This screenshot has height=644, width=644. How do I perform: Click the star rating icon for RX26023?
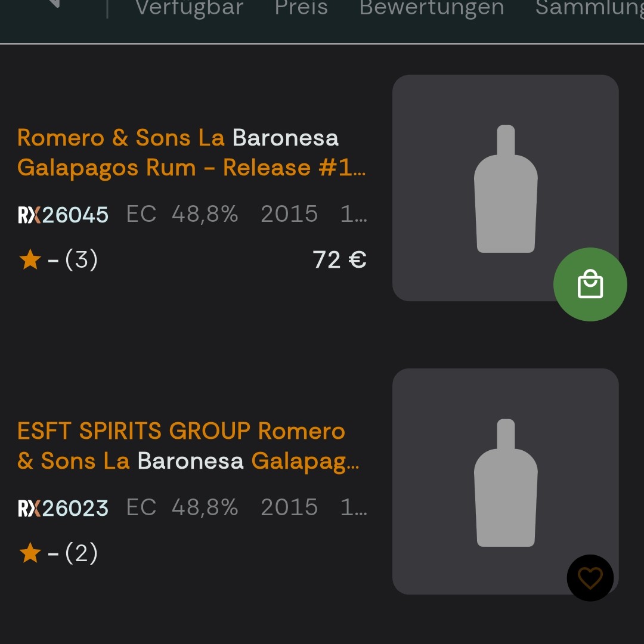tap(30, 553)
